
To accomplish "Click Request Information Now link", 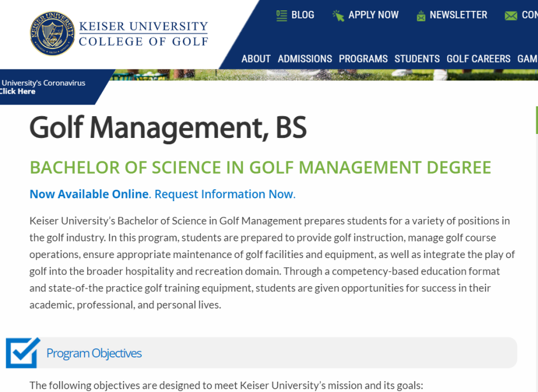I will 225,194.
